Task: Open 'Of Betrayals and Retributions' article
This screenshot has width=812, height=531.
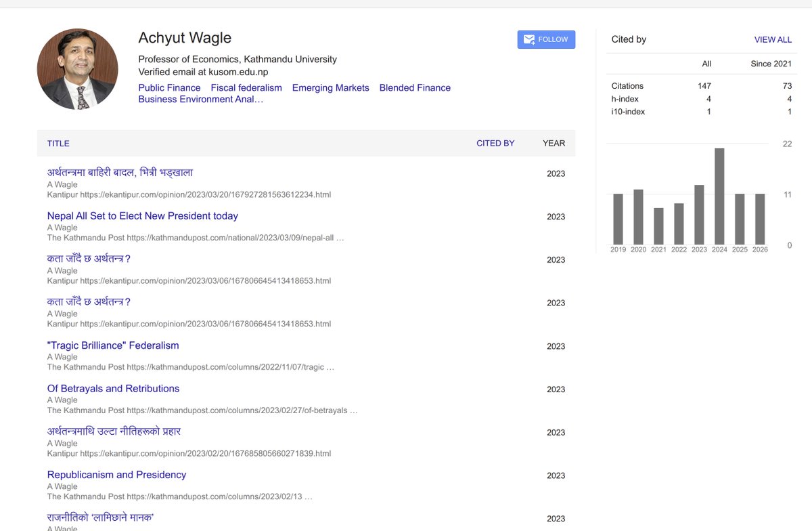Action: tap(113, 389)
